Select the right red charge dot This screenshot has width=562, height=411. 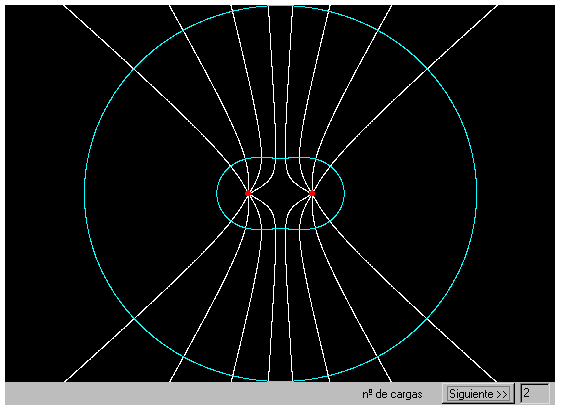[312, 193]
